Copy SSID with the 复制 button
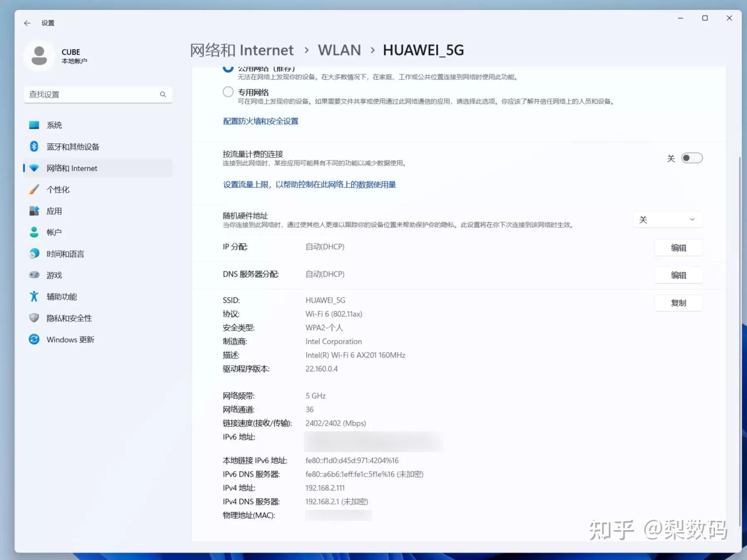 pos(679,303)
